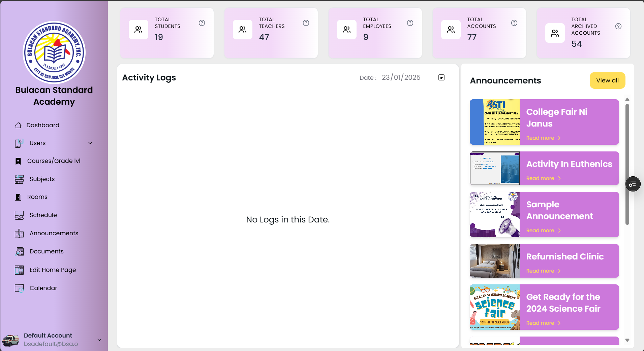The image size is (644, 351).
Task: Open Announcements menu item in sidebar
Action: coord(54,233)
